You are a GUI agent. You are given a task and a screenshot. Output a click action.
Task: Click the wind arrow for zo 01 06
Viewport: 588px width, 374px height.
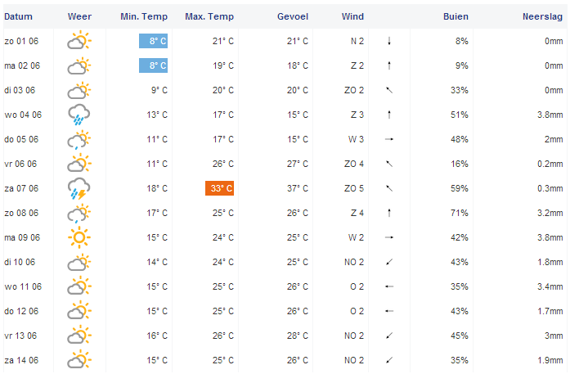(x=390, y=41)
